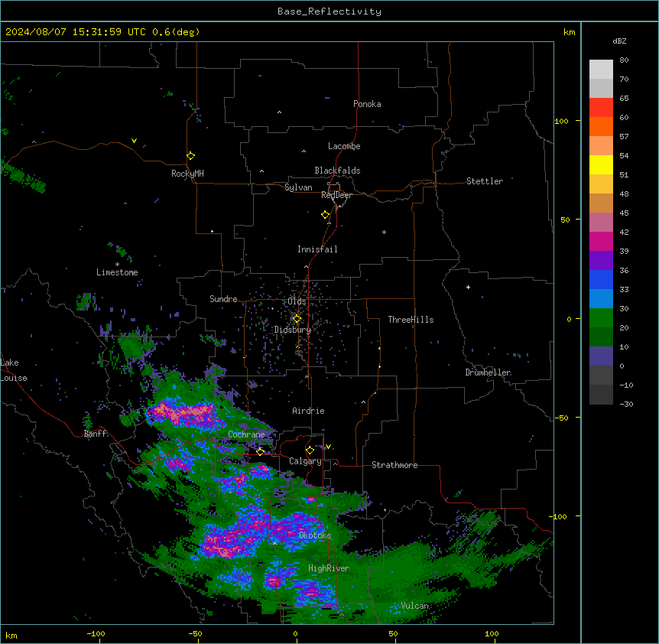Choose the white topmost swatch in dBZ legend

coord(601,69)
